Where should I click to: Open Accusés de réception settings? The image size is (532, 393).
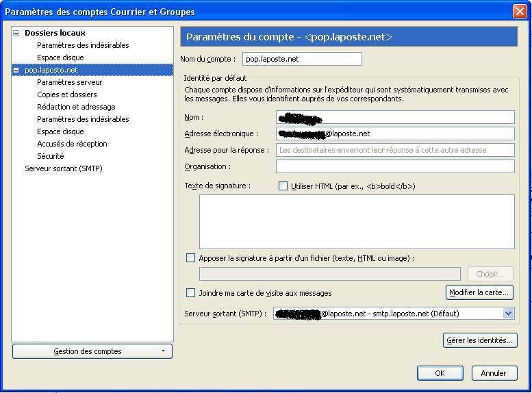(x=72, y=144)
